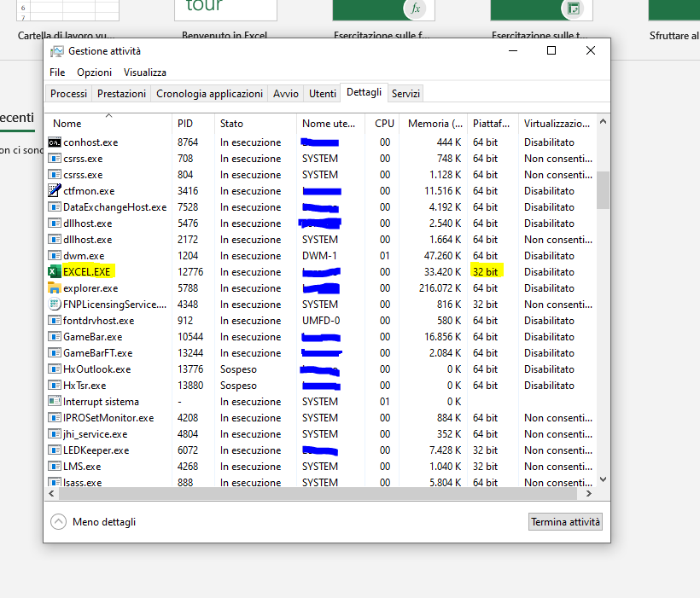Screen dimensions: 700x598
Task: Click the Task Manager title bar icon
Action: click(56, 51)
